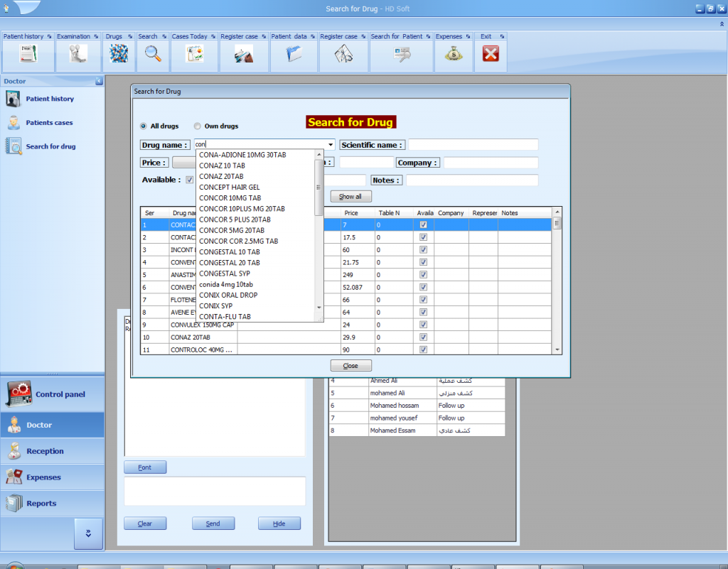This screenshot has width=728, height=569.
Task: Collapse the ribbon with double chevron
Action: click(722, 23)
